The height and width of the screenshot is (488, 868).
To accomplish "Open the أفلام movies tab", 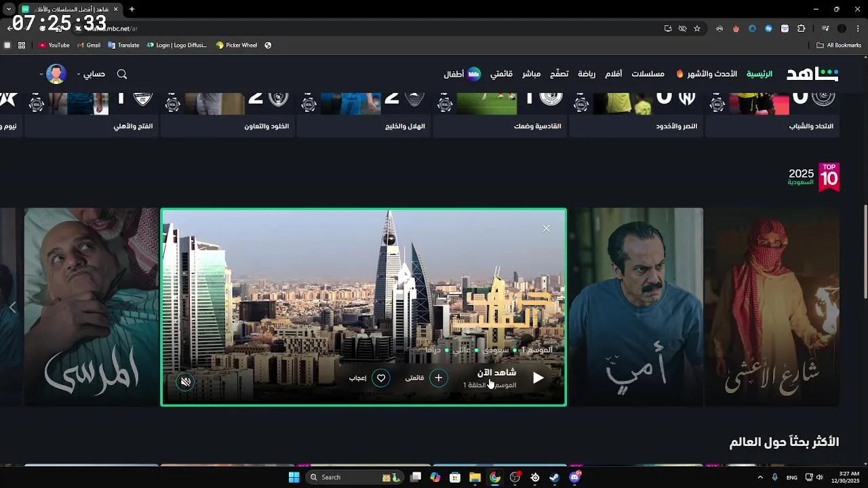I will (x=614, y=74).
